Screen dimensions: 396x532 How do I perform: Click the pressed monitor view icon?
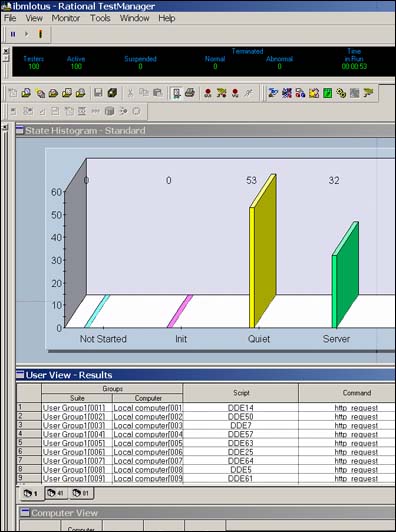176,93
